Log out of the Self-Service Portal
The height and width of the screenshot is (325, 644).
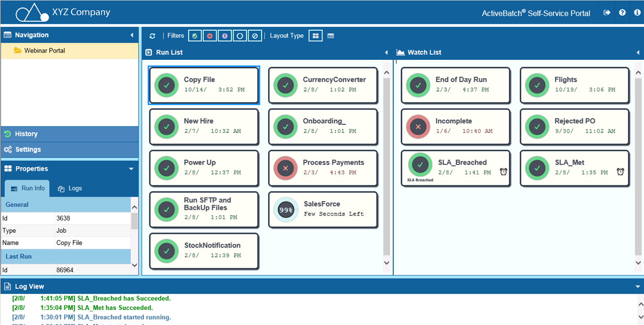607,12
